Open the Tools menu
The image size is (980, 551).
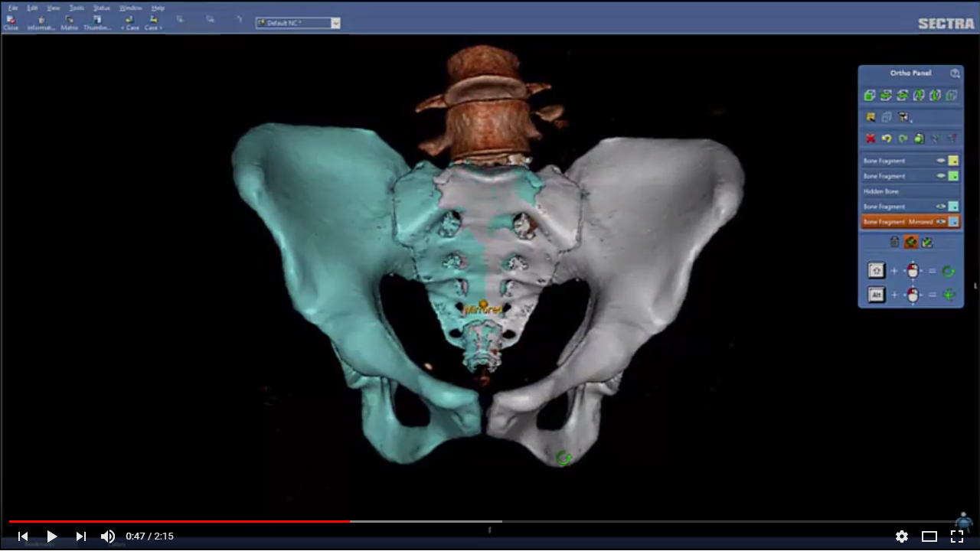tap(76, 8)
